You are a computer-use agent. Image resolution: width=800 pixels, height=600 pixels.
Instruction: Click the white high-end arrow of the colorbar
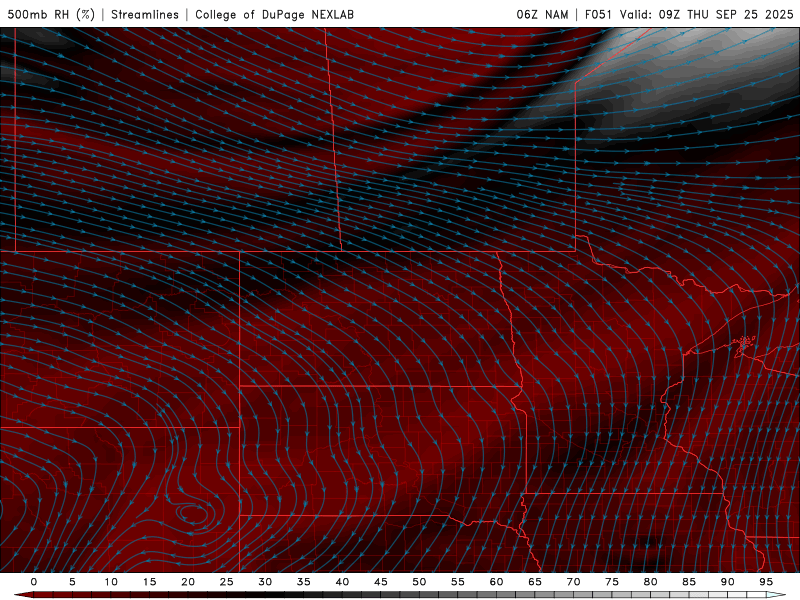[x=776, y=595]
